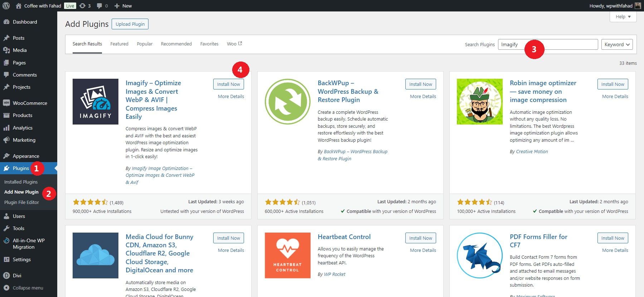644x297 pixels.
Task: Click the Marketing megaphone icon
Action: click(x=6, y=140)
